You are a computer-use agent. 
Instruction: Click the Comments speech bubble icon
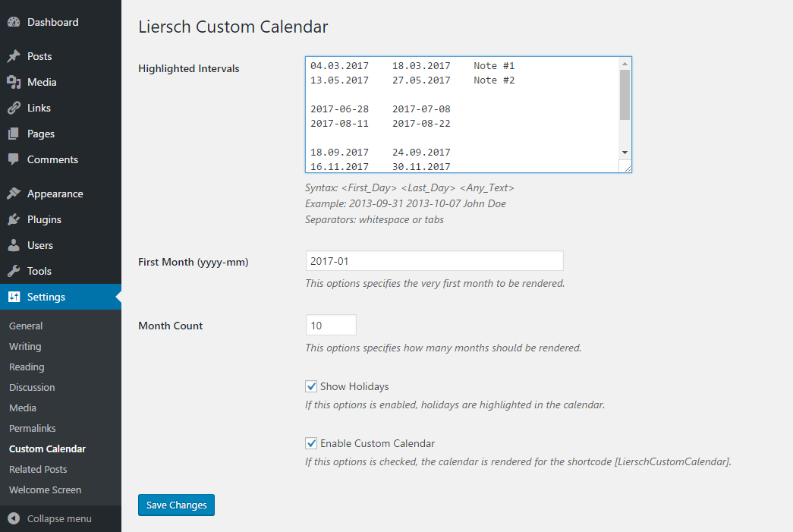14,159
